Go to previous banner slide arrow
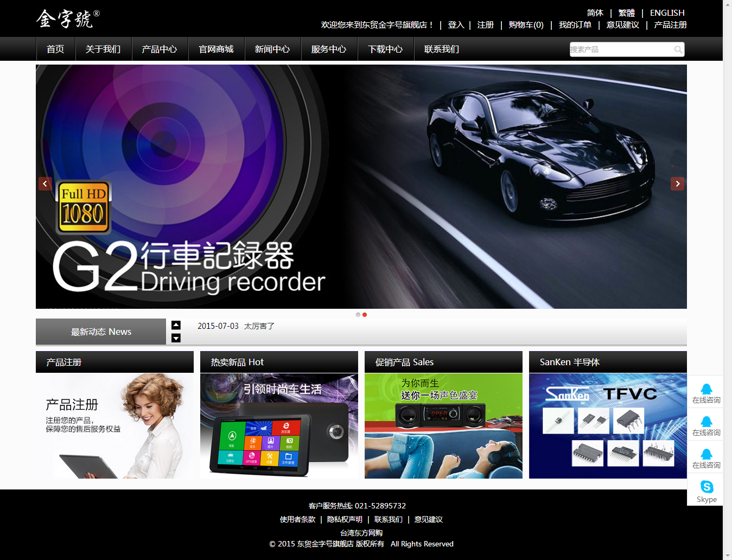This screenshot has width=732, height=560. pyautogui.click(x=45, y=184)
